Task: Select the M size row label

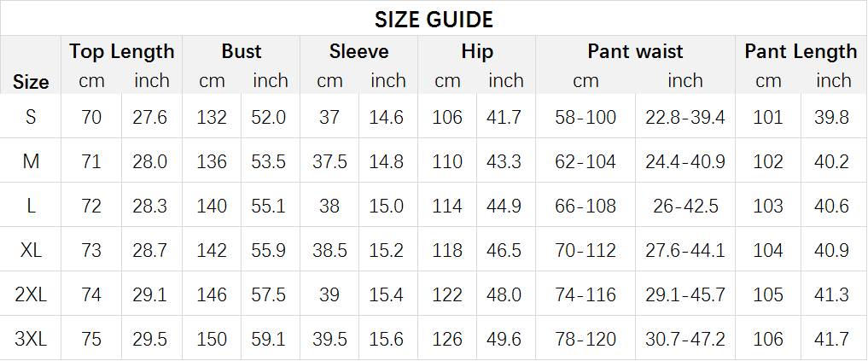Action: pos(31,161)
